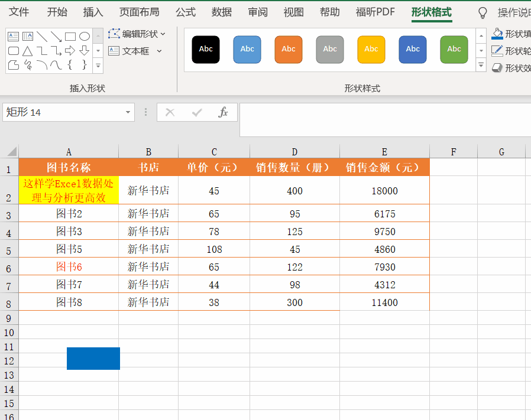Pick the oval shape in gallery
Screen dimensions: 531x420
[85, 36]
